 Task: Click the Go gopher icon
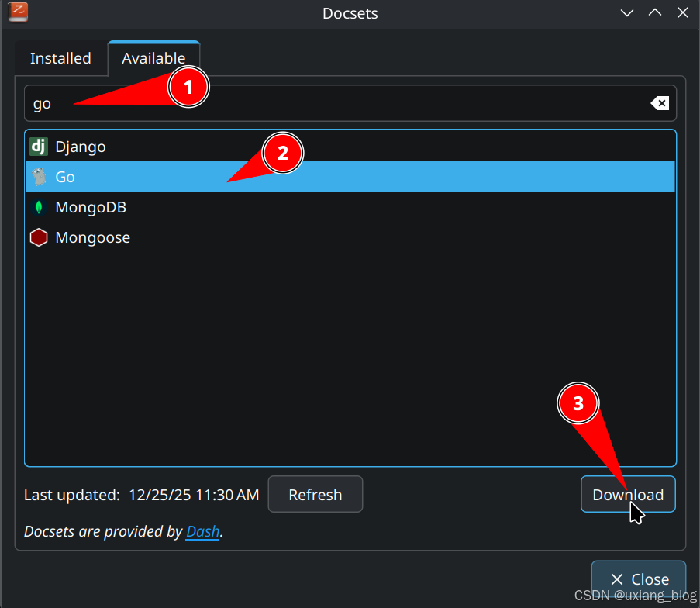tap(39, 177)
